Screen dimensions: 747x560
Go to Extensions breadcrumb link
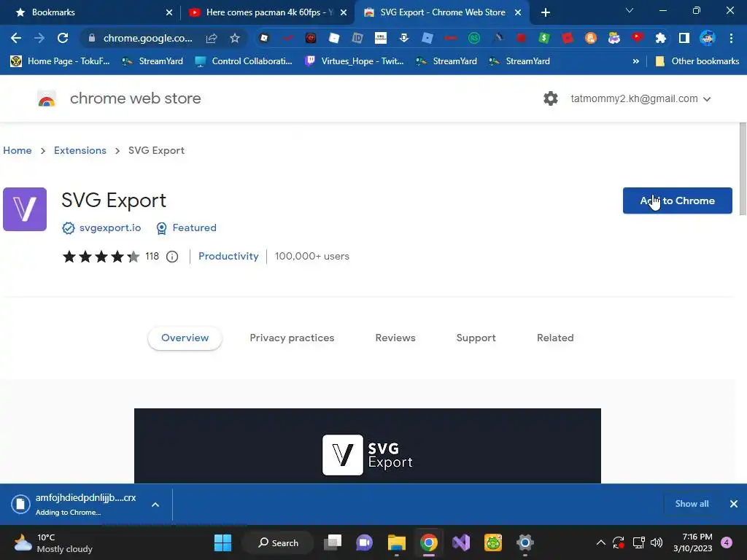(80, 150)
